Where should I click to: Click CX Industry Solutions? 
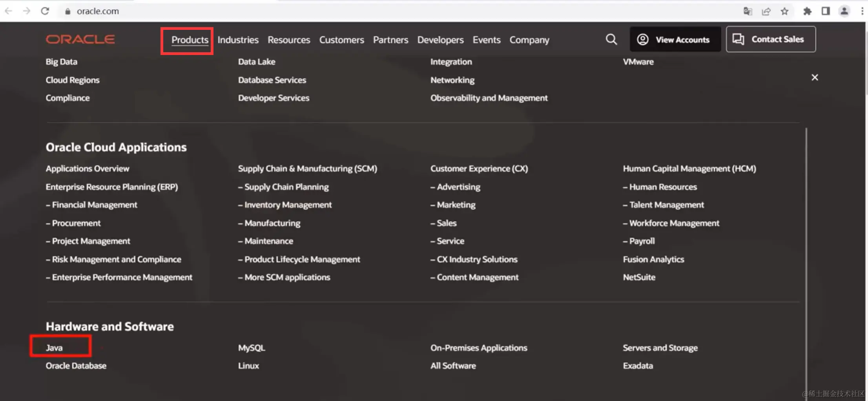pyautogui.click(x=474, y=259)
